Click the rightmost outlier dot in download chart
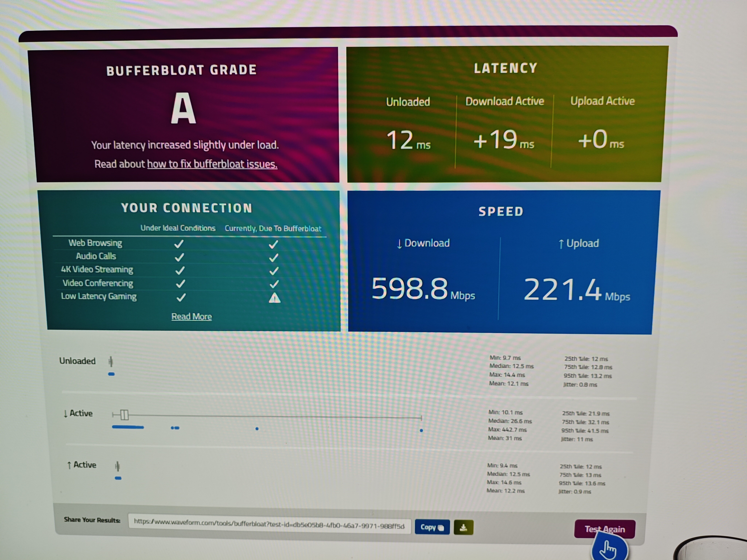Screen dimensions: 747x560 click(421, 430)
